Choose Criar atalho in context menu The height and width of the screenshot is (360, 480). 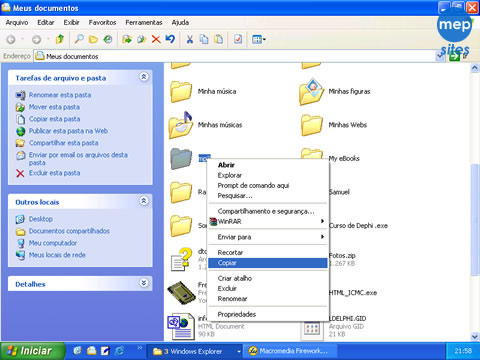click(x=268, y=278)
